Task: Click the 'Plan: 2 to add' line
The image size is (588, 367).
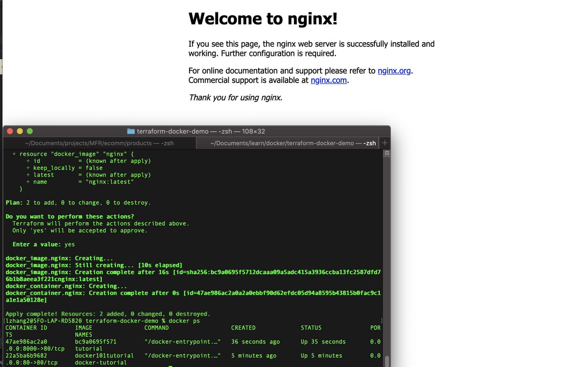Action: 78,203
